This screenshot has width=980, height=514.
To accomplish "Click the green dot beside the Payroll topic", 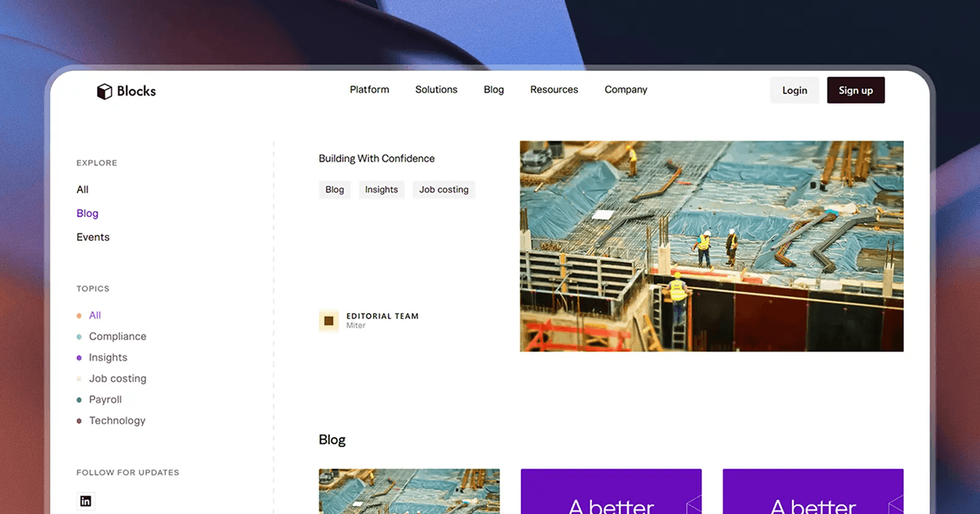I will [x=78, y=400].
